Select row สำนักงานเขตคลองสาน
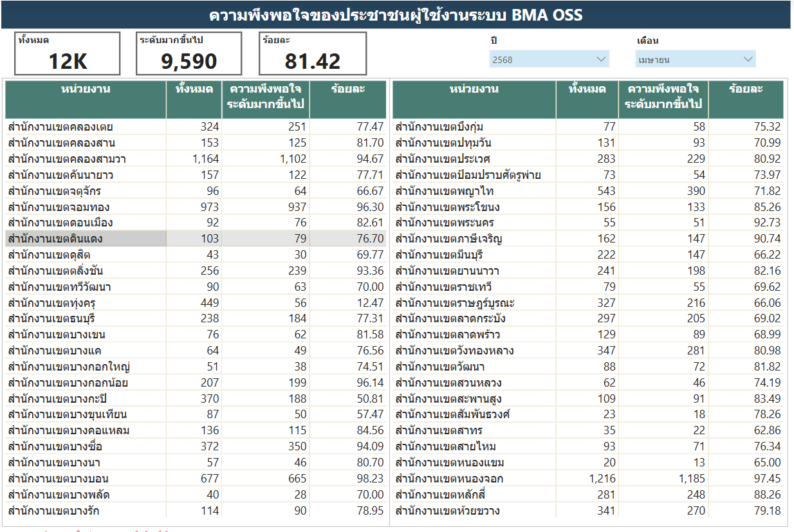794x532 pixels. (196, 143)
